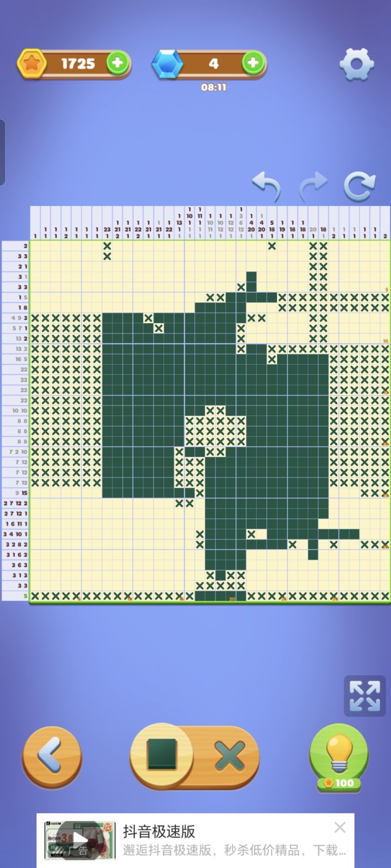The image size is (391, 868).
Task: Play the ad video thumbnail
Action: tap(80, 840)
